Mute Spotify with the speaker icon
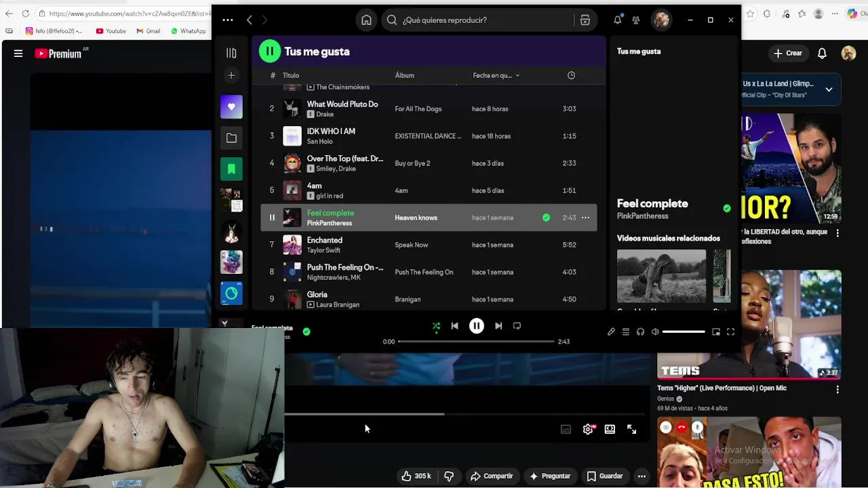 tap(655, 332)
